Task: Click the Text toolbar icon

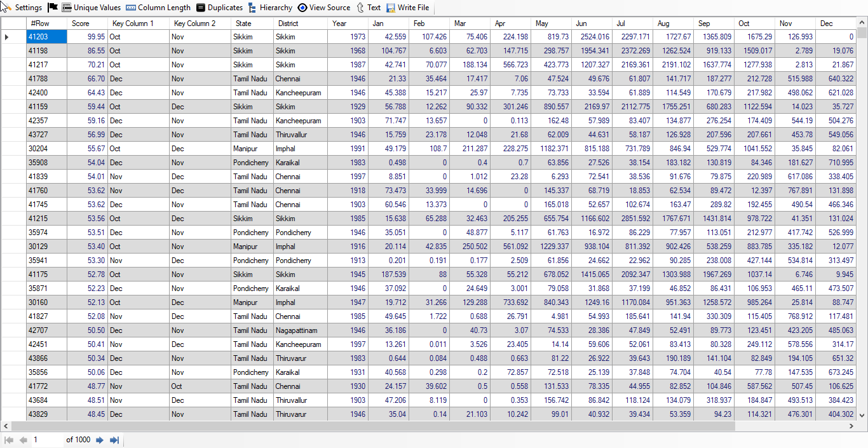Action: pyautogui.click(x=360, y=8)
